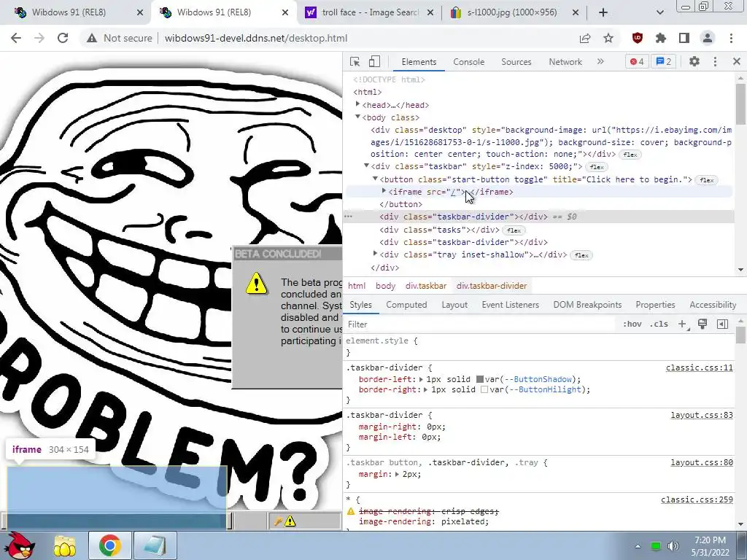
Task: Toggle the :hov element state button
Action: pos(632,324)
